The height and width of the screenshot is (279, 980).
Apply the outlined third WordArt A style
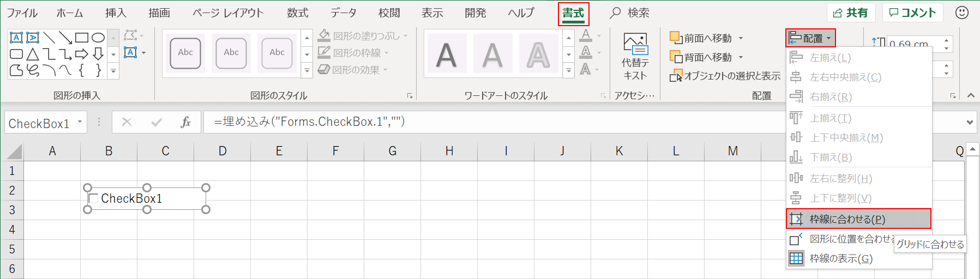coord(538,54)
